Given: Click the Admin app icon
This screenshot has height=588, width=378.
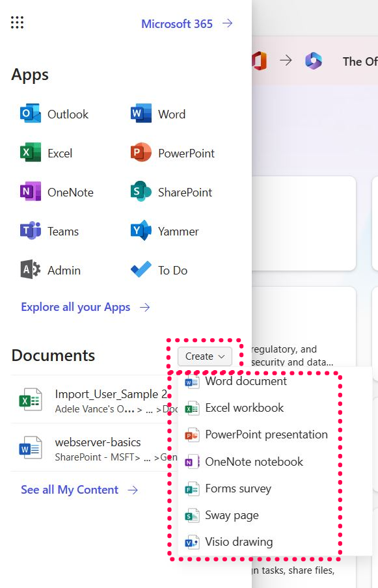Looking at the screenshot, I should [x=31, y=270].
